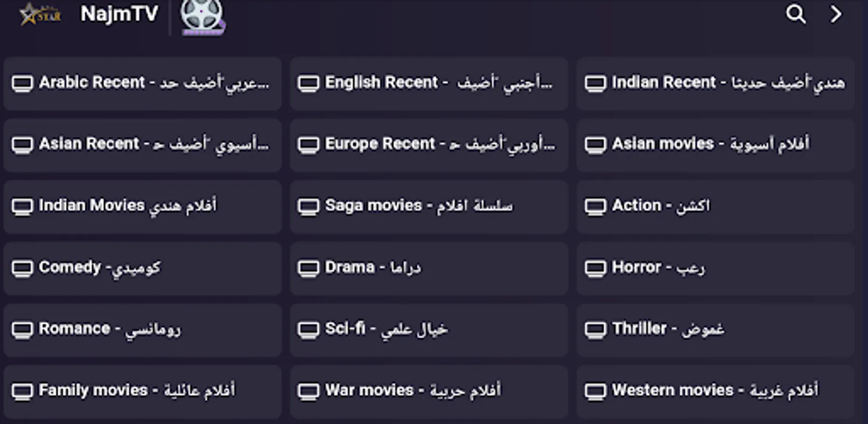Screen dimensions: 868x424
Task: Select the Europe Recent category
Action: coord(429,145)
